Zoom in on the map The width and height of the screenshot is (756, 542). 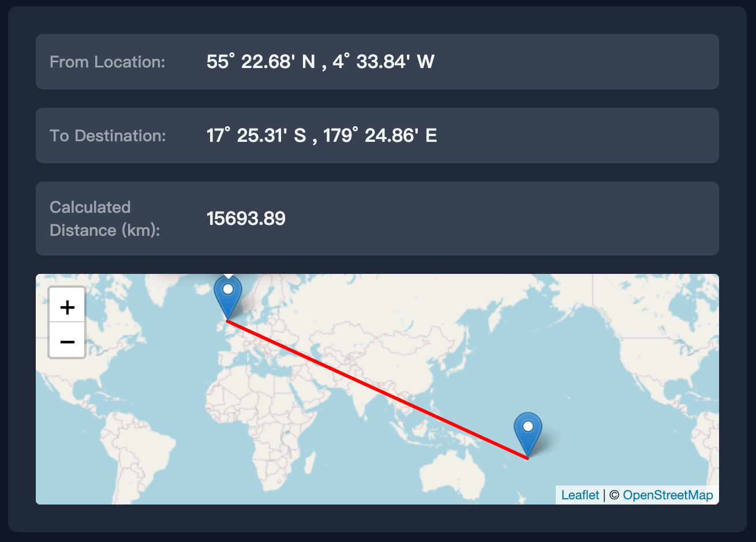(67, 307)
